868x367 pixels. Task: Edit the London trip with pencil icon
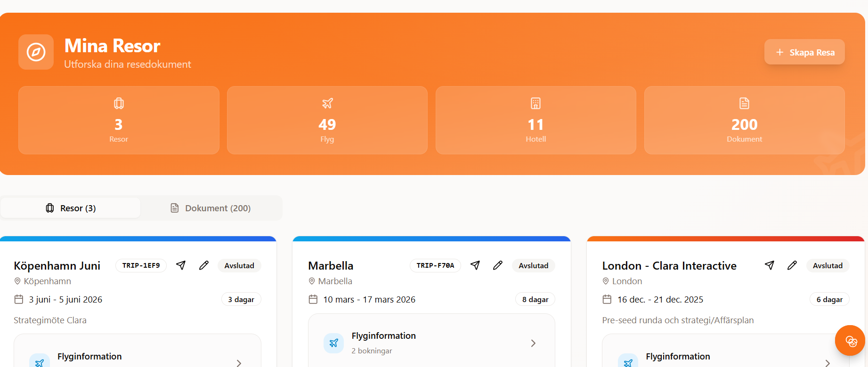click(x=792, y=265)
